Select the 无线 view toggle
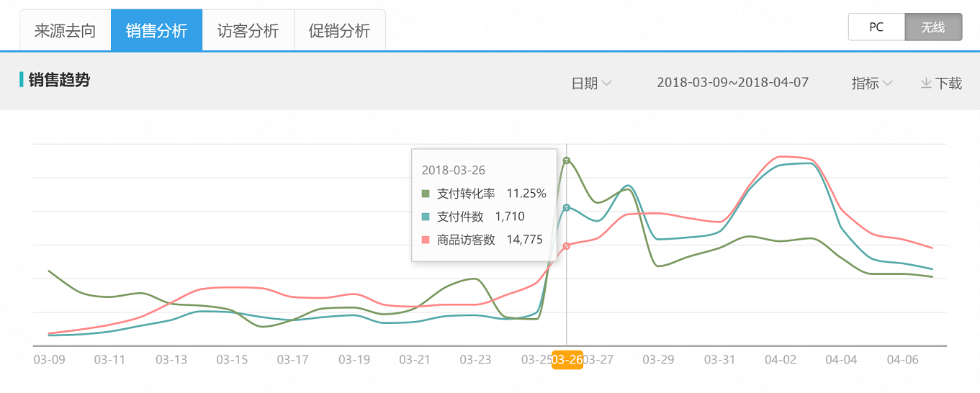Image resolution: width=980 pixels, height=393 pixels. click(933, 27)
